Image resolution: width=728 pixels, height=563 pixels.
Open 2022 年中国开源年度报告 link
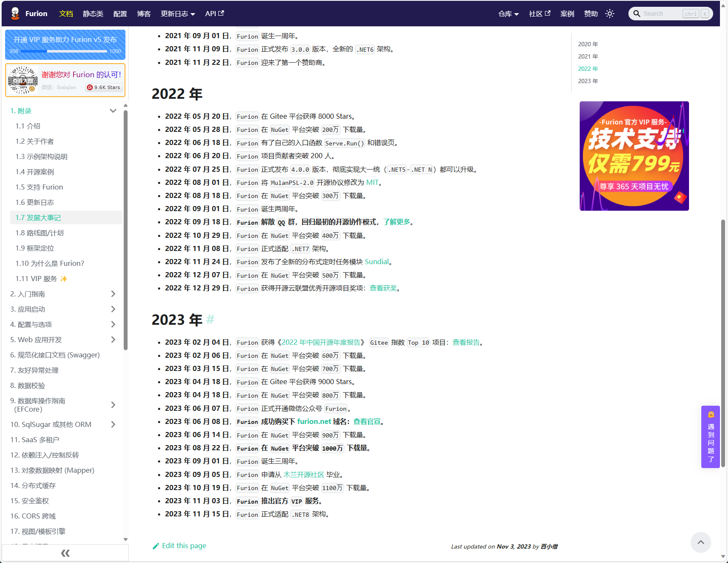coord(321,342)
